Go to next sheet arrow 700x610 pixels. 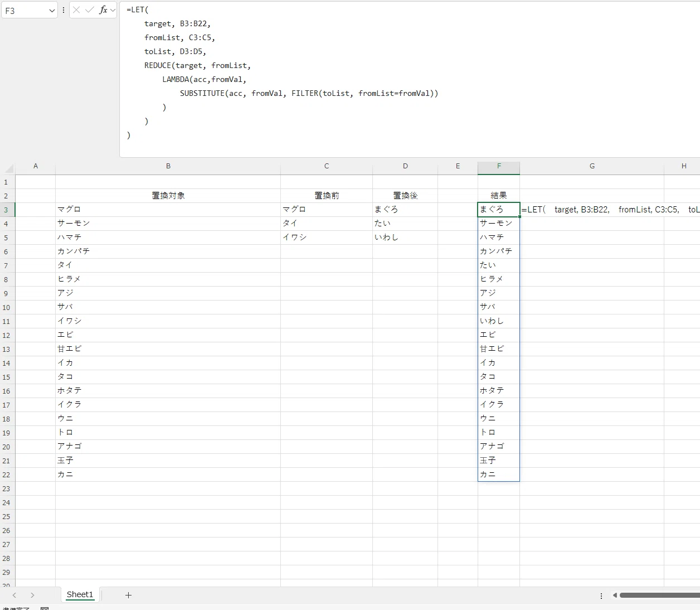coord(32,595)
